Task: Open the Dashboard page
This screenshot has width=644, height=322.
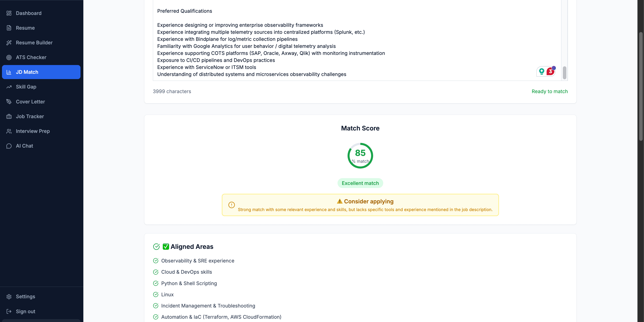Action: coord(41,13)
